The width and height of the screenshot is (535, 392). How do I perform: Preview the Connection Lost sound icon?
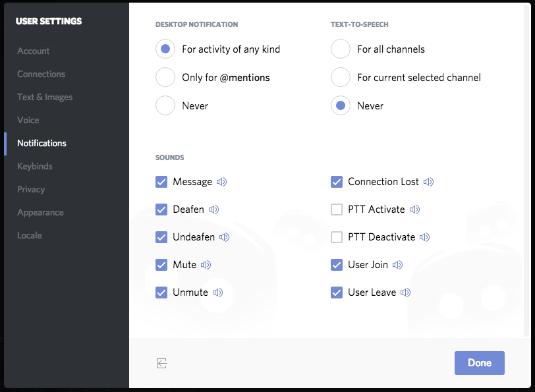(428, 182)
